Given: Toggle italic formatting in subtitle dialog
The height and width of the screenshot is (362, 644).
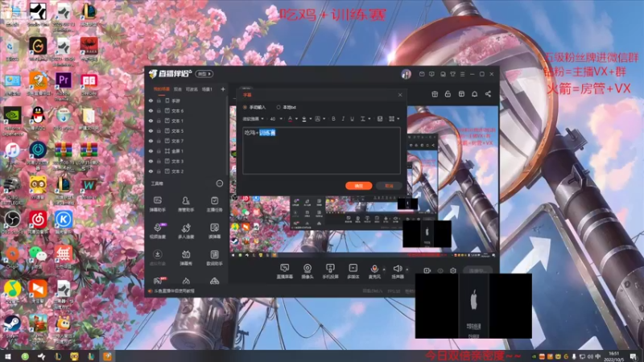Looking at the screenshot, I should [343, 119].
